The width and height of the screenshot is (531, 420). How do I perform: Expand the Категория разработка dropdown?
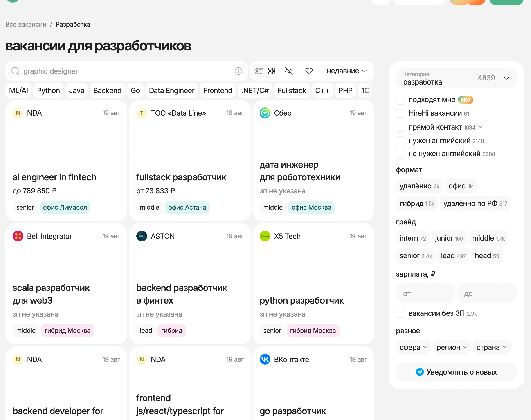pyautogui.click(x=456, y=78)
